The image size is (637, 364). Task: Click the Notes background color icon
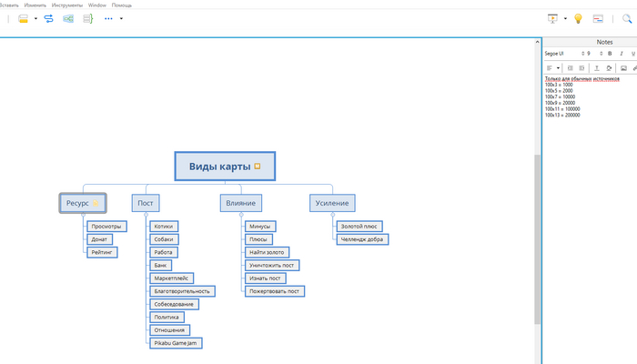click(x=609, y=68)
